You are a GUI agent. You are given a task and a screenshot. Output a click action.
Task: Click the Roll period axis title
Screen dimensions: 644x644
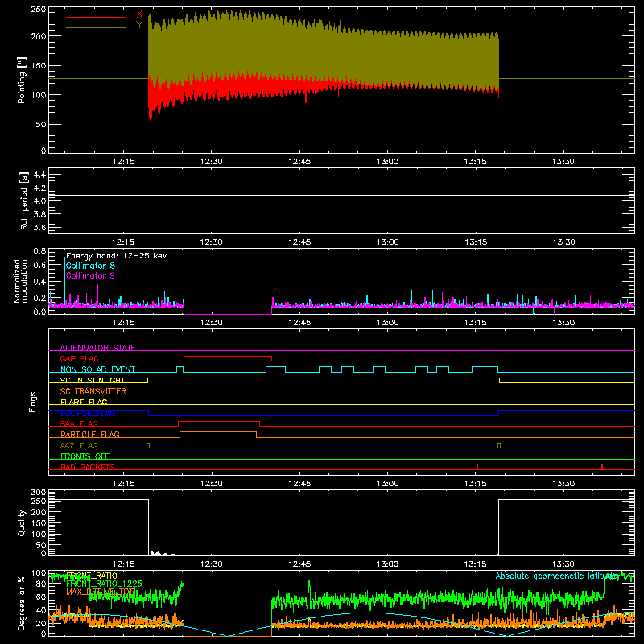click(x=24, y=200)
